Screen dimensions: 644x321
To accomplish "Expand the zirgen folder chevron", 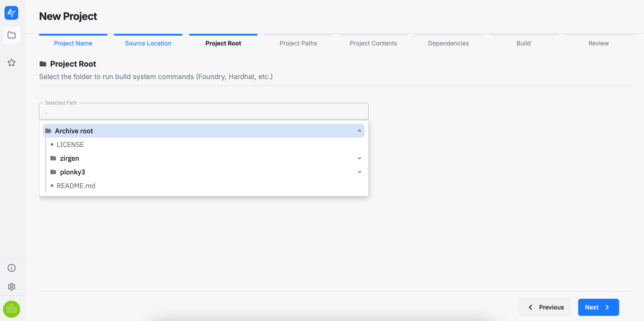I will point(359,158).
